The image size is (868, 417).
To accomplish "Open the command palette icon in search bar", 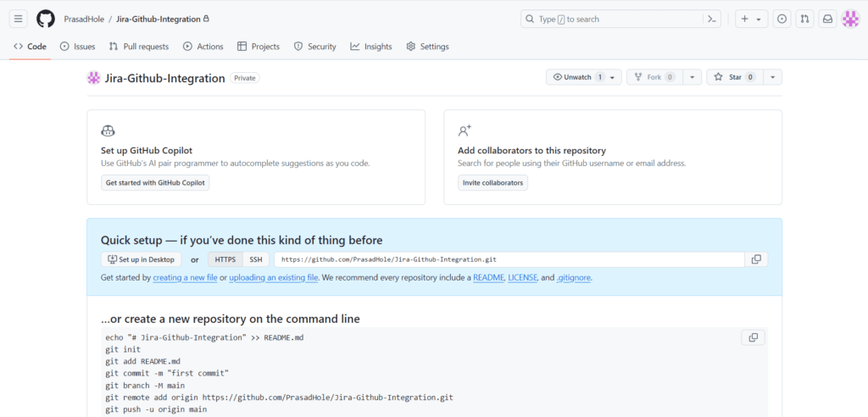I will (x=712, y=19).
